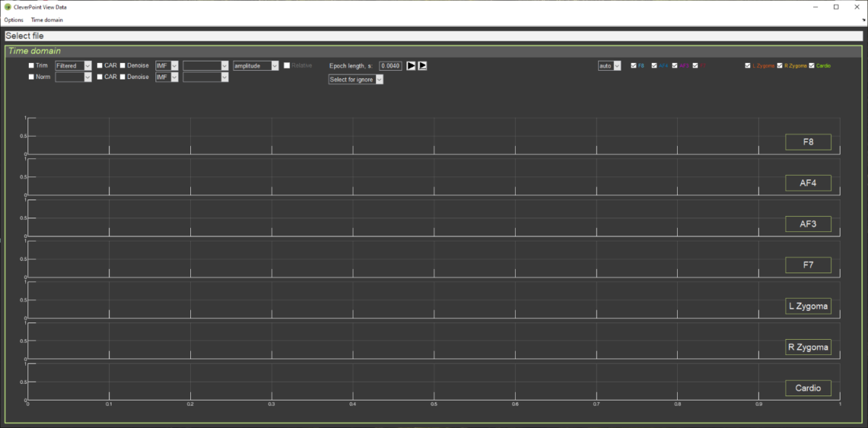Uncheck the F8 channel checkbox
868x428 pixels.
point(634,66)
